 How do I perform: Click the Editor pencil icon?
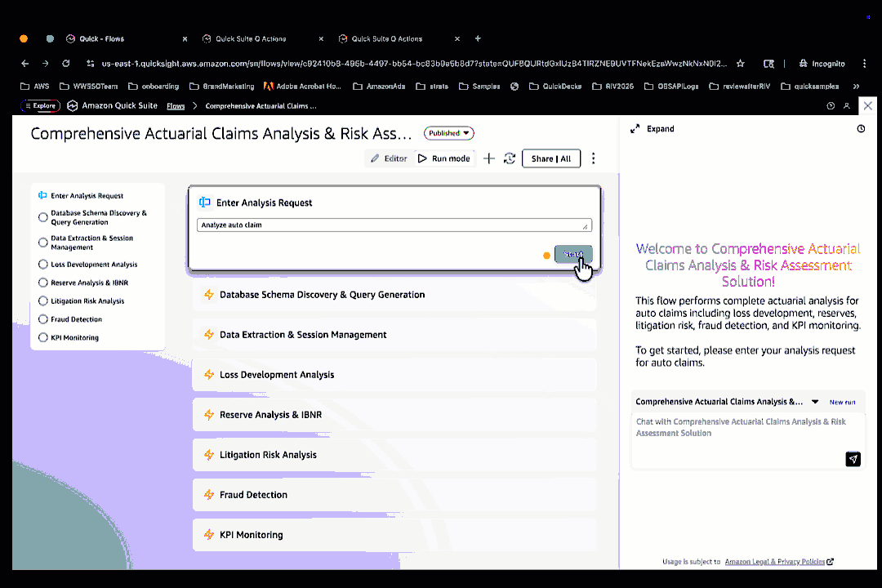(x=376, y=158)
